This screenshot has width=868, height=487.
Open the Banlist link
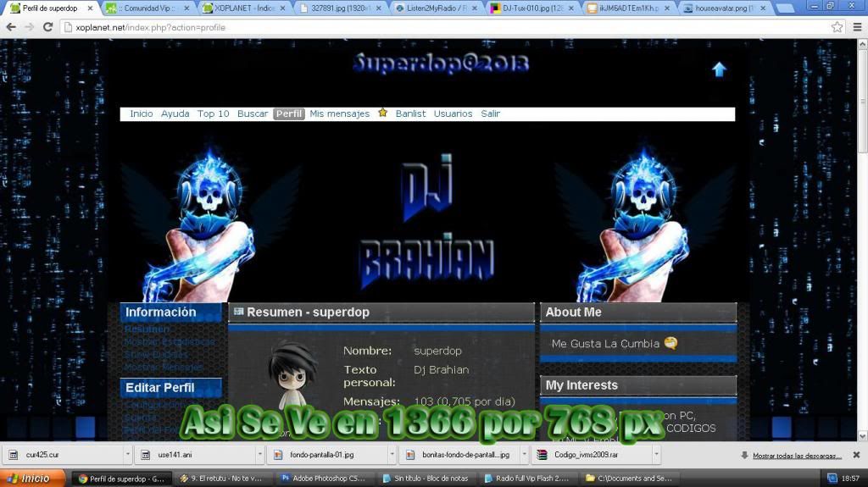411,113
